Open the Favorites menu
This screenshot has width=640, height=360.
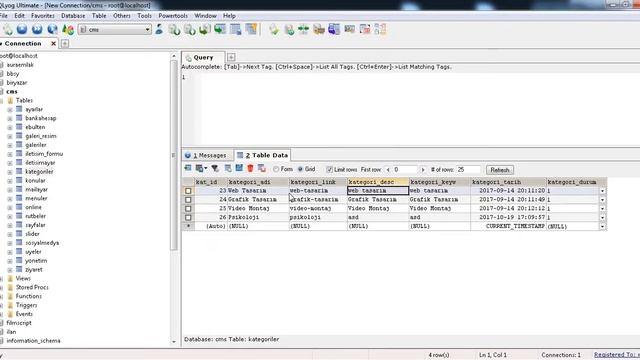click(x=42, y=16)
